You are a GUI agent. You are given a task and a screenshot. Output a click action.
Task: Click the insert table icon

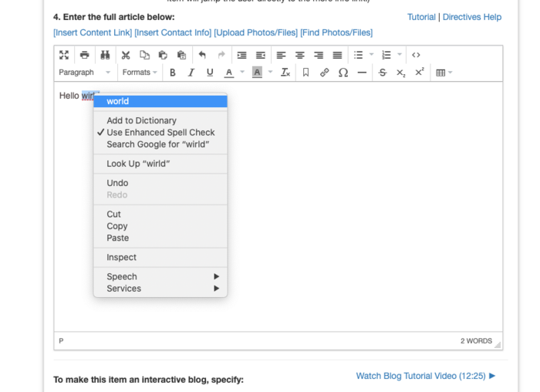[x=440, y=73]
